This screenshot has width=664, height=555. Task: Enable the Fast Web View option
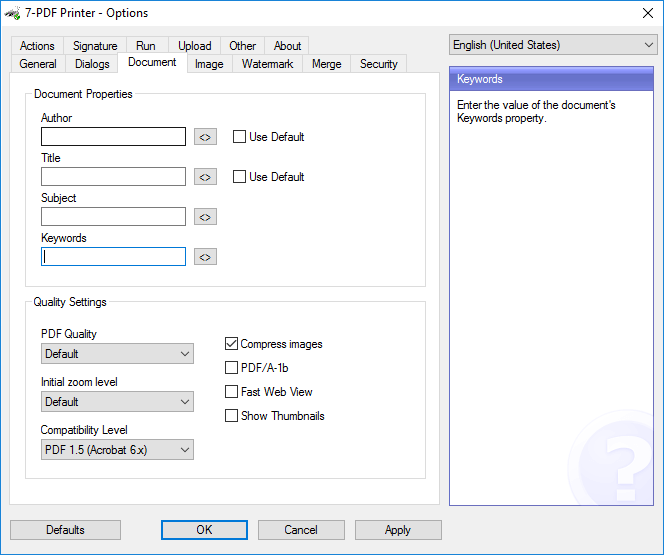(x=232, y=392)
